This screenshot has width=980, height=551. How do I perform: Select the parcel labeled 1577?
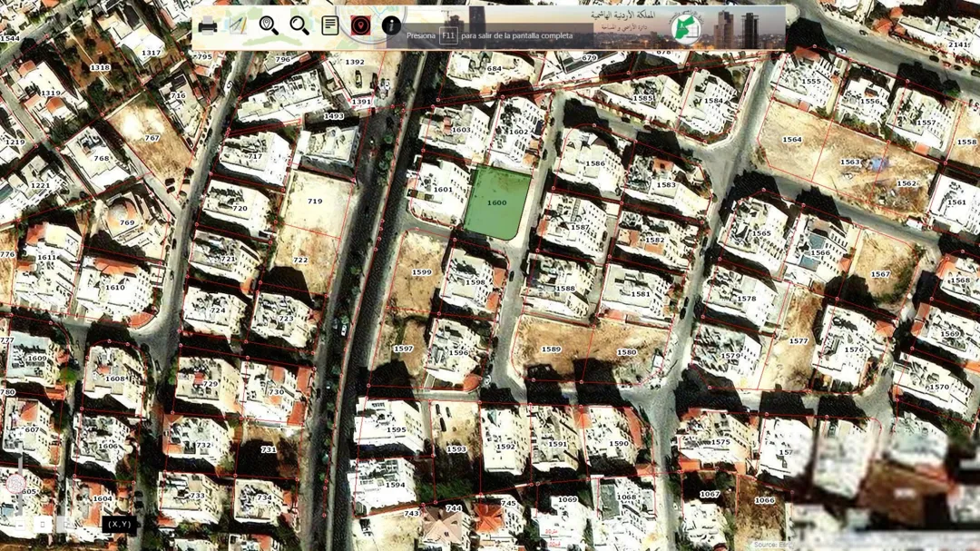click(799, 340)
